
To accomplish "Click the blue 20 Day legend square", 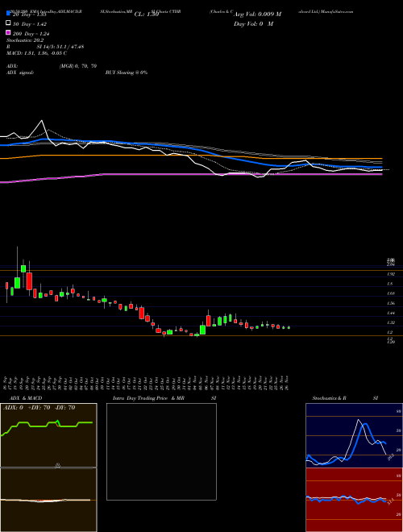I will [x=8, y=14].
